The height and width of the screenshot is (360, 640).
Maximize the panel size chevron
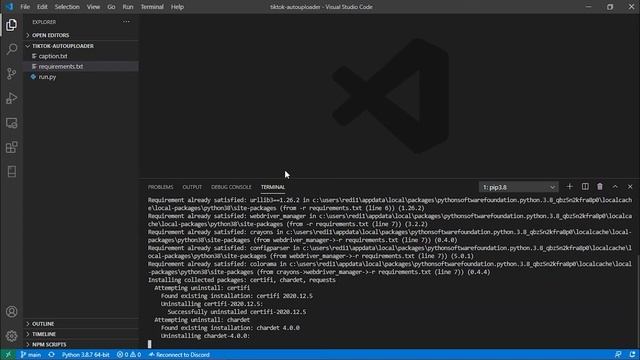pos(615,187)
